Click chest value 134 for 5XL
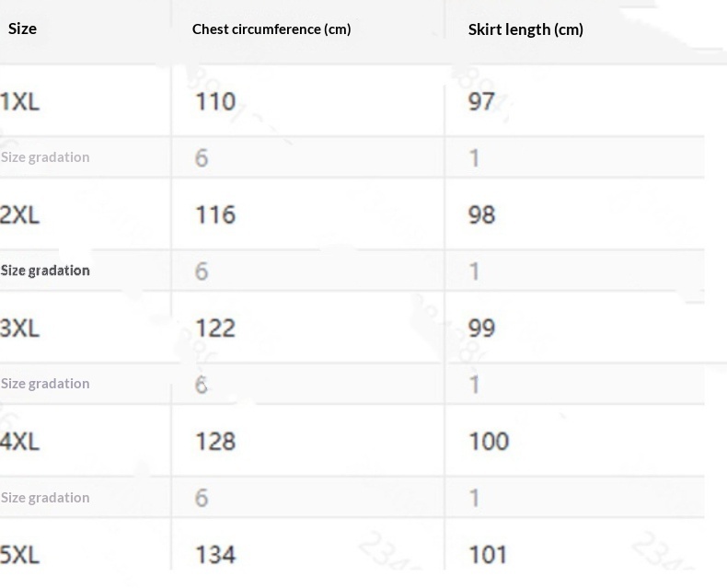727x588 pixels. click(215, 555)
